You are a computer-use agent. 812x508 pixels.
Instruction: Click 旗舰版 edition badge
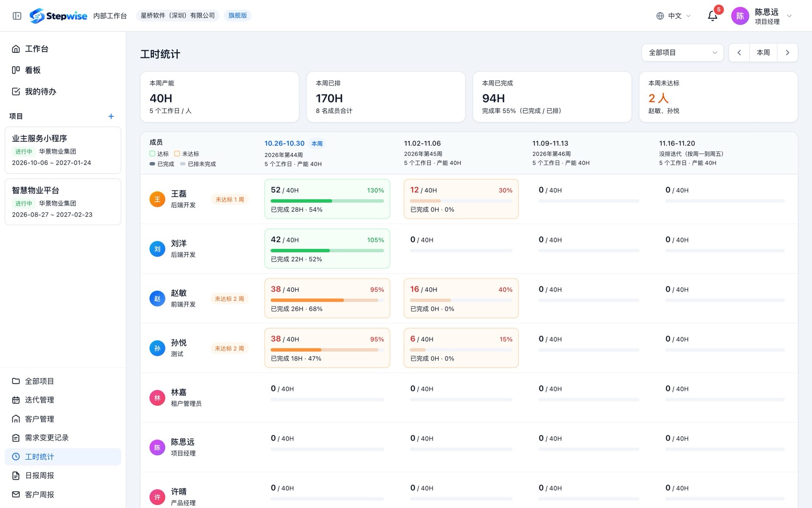tap(238, 16)
